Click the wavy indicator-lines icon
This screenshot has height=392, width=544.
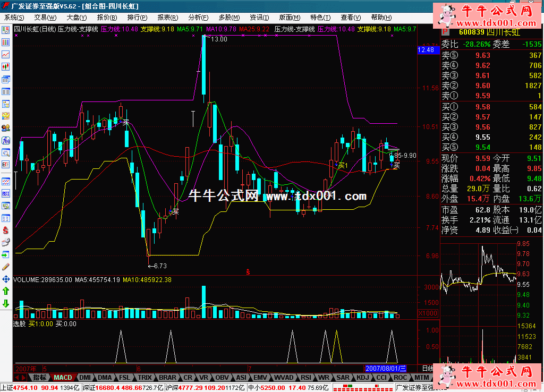click(x=5, y=182)
